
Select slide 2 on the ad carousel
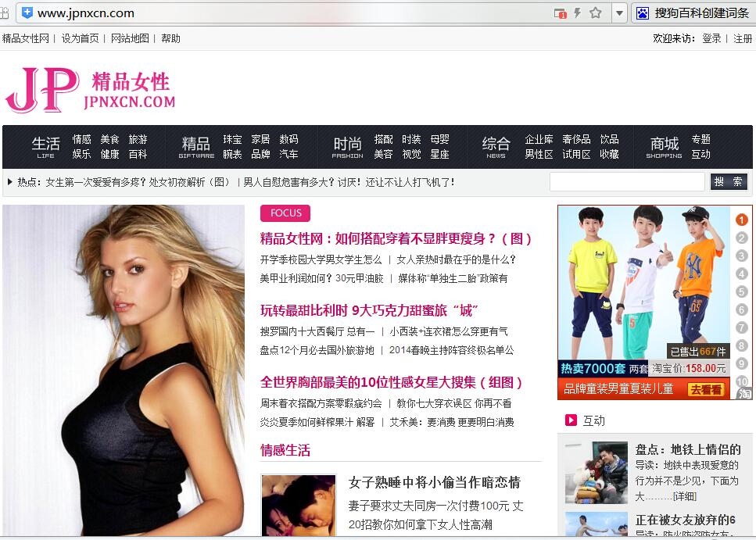(741, 238)
